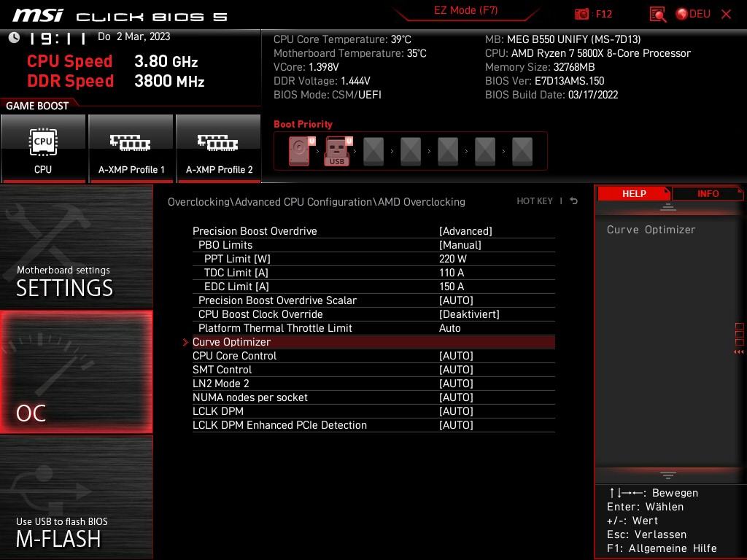Open the BIOS search magnifier icon

(x=657, y=15)
